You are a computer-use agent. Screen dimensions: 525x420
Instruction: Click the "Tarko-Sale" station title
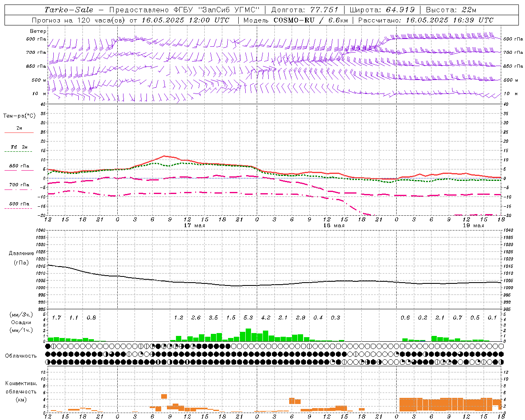coord(69,10)
